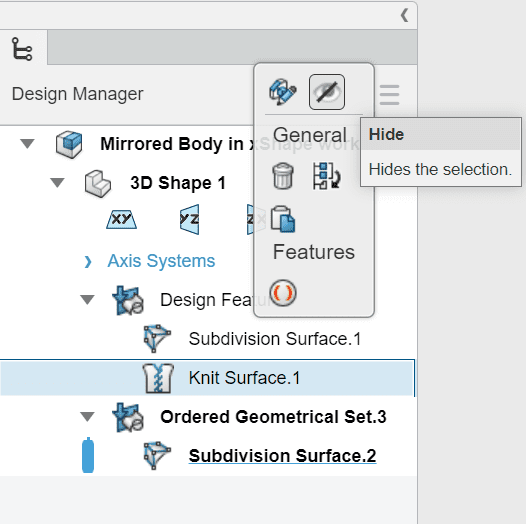
Task: Click the Edit feature icon beside Hide
Action: pyautogui.click(x=283, y=92)
